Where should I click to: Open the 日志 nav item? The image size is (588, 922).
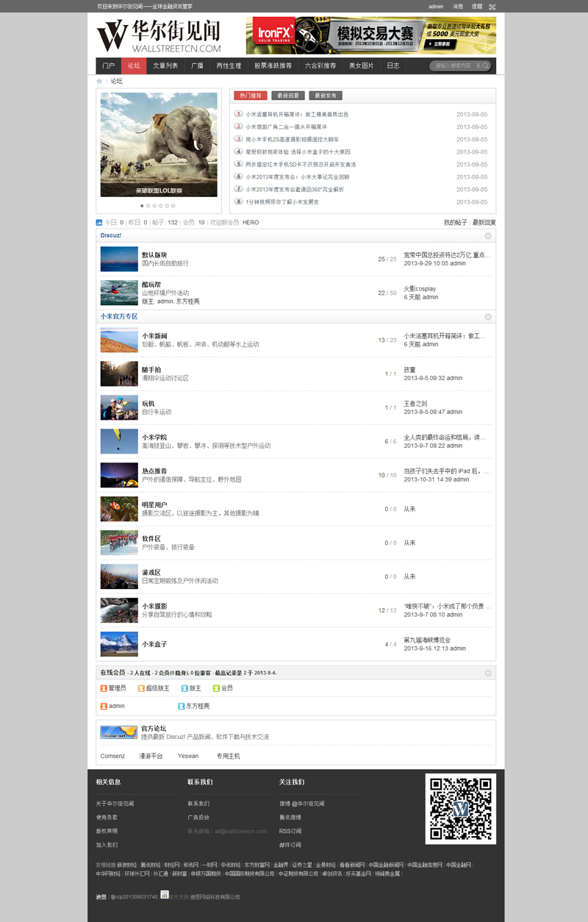393,65
